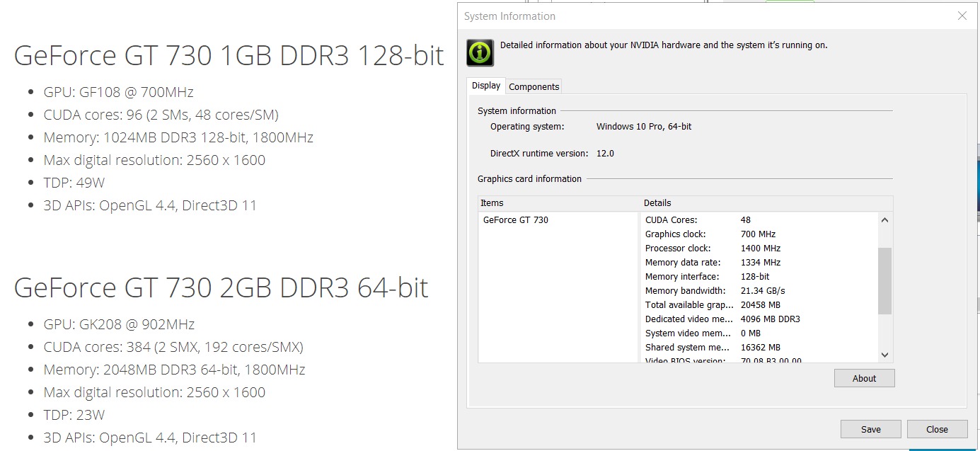The image size is (980, 451).
Task: Click the About button
Action: (863, 377)
